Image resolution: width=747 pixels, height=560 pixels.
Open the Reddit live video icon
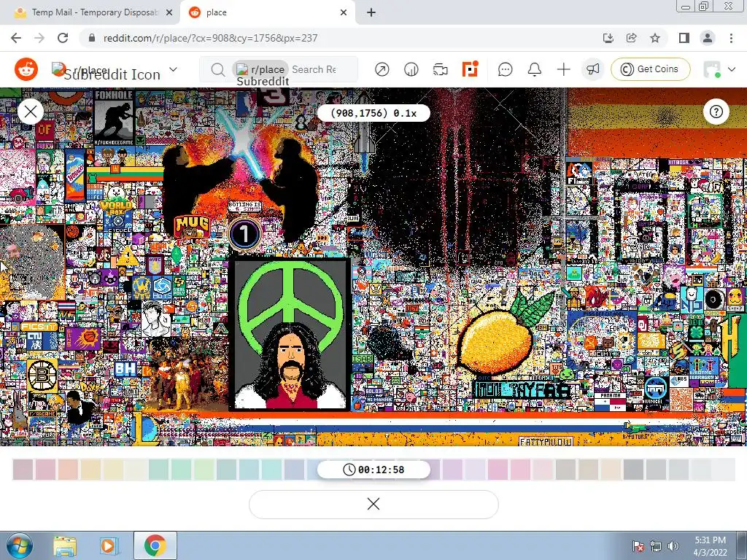[x=440, y=69]
